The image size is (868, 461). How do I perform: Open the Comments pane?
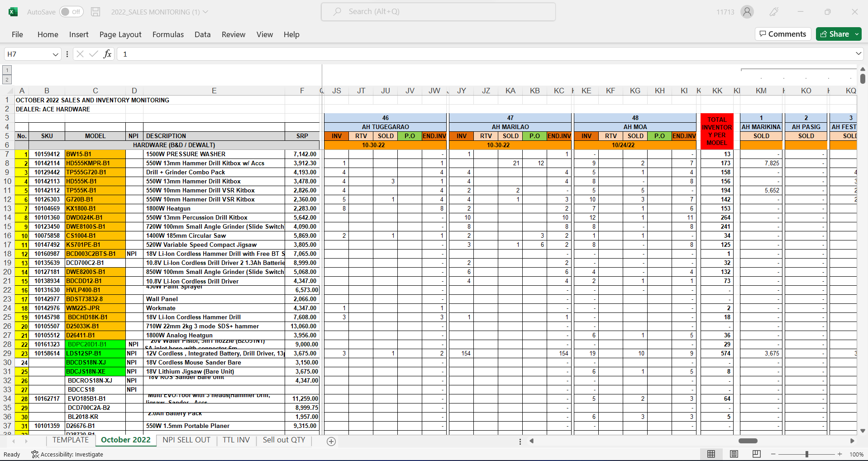pyautogui.click(x=783, y=34)
